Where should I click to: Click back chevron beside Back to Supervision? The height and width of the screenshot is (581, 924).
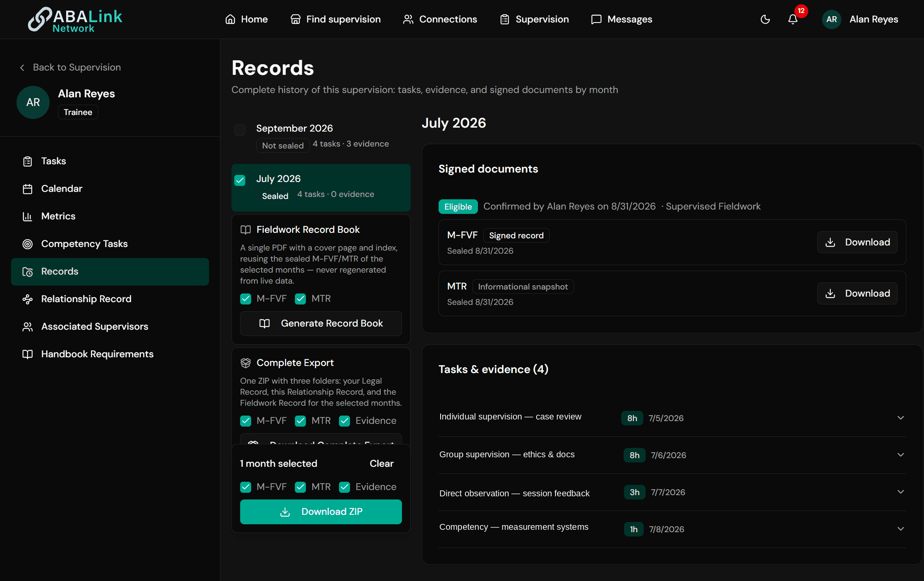[22, 68]
